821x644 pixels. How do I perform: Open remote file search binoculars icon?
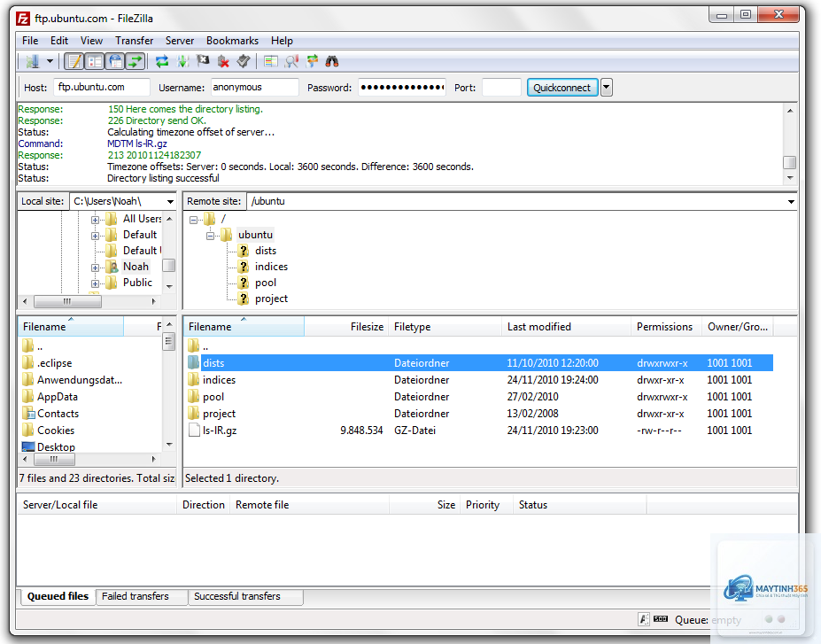(x=332, y=62)
